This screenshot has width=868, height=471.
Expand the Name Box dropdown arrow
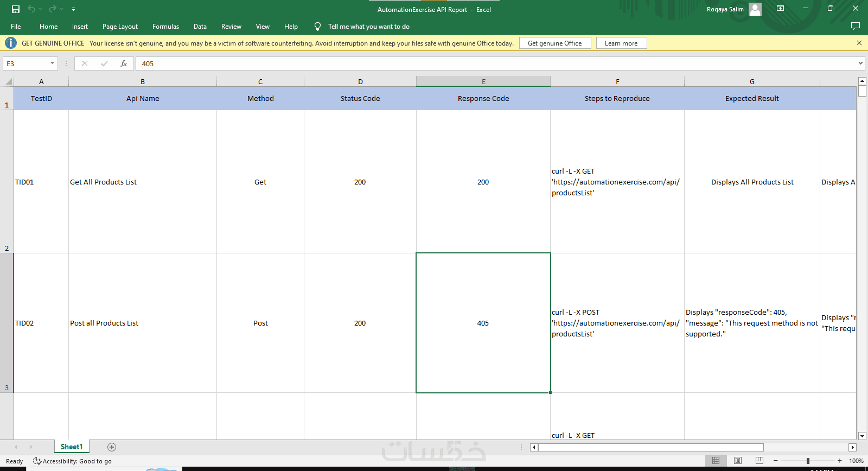click(x=53, y=63)
